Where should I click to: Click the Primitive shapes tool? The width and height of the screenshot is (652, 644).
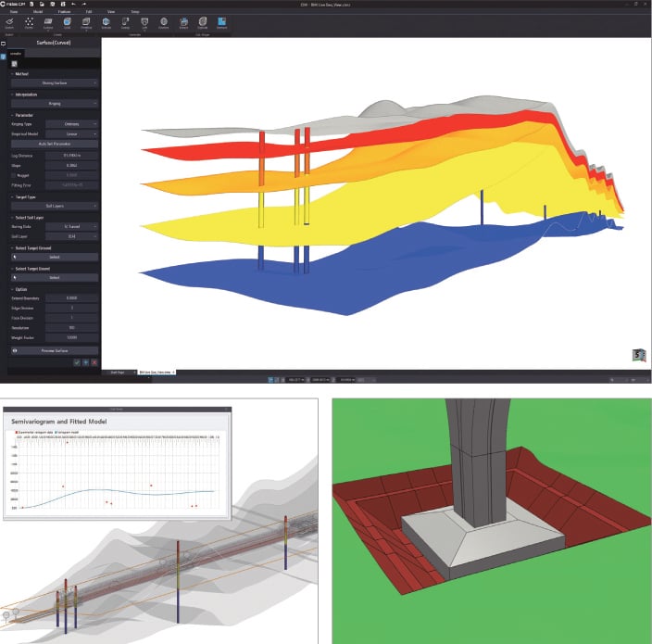(x=86, y=23)
